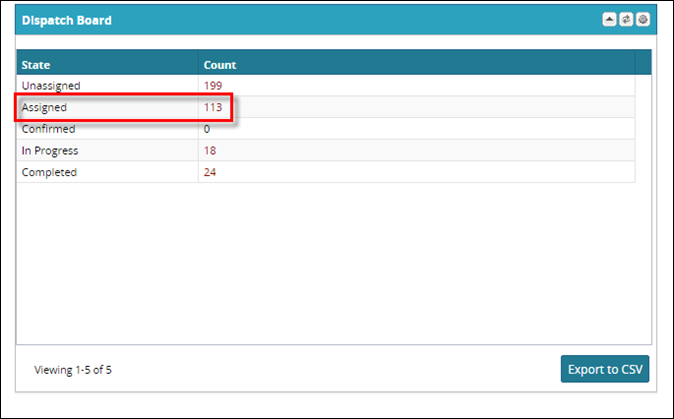Screen dimensions: 674x419
Task: Open the Assigned count 113 link
Action: (213, 107)
